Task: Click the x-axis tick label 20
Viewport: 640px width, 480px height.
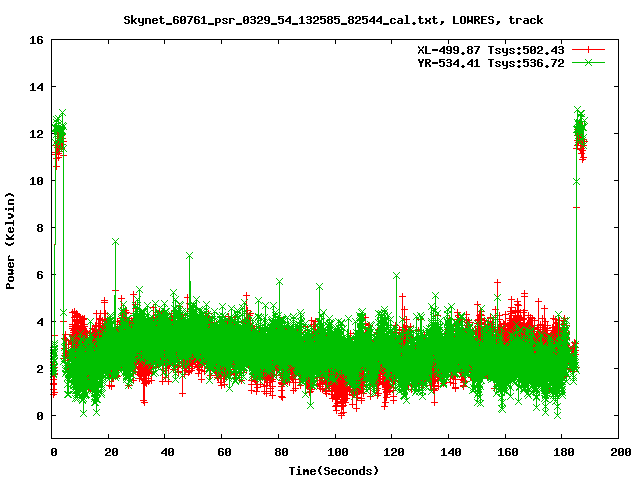Action: [111, 452]
